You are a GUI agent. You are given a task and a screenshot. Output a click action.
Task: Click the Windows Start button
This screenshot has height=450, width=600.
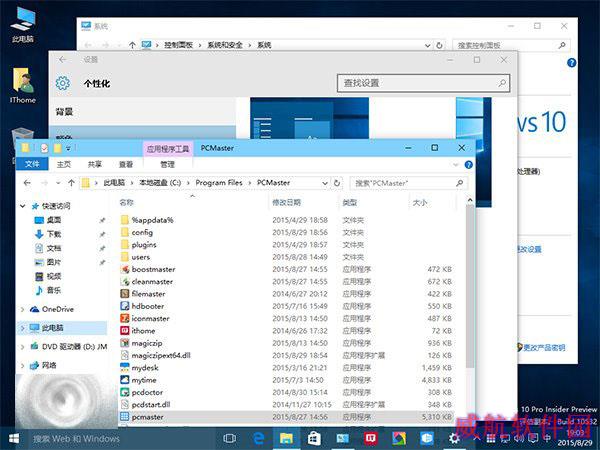point(14,439)
